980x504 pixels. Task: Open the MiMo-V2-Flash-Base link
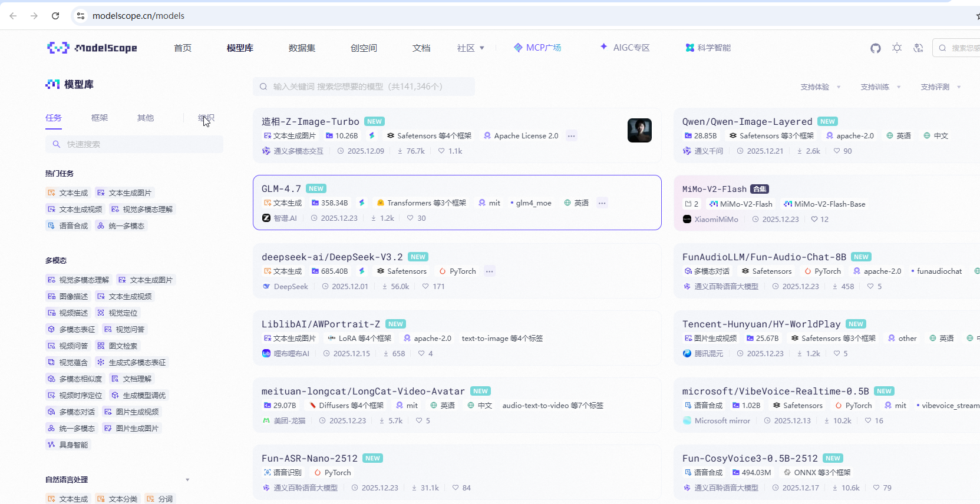(824, 204)
